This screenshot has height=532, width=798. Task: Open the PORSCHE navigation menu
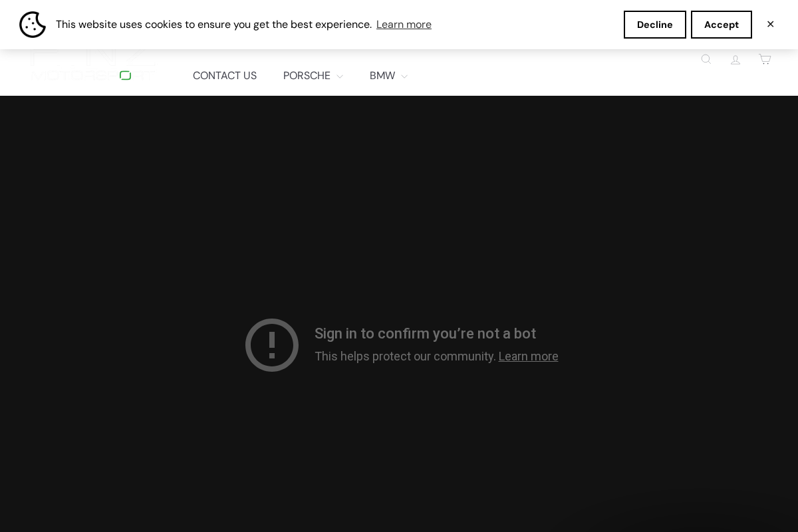[x=307, y=76]
